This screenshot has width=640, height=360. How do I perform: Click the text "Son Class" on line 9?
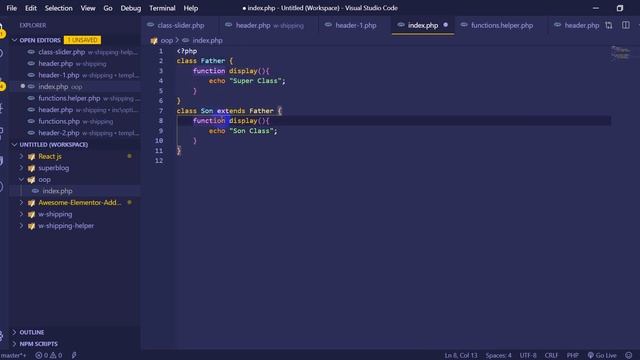pos(251,131)
